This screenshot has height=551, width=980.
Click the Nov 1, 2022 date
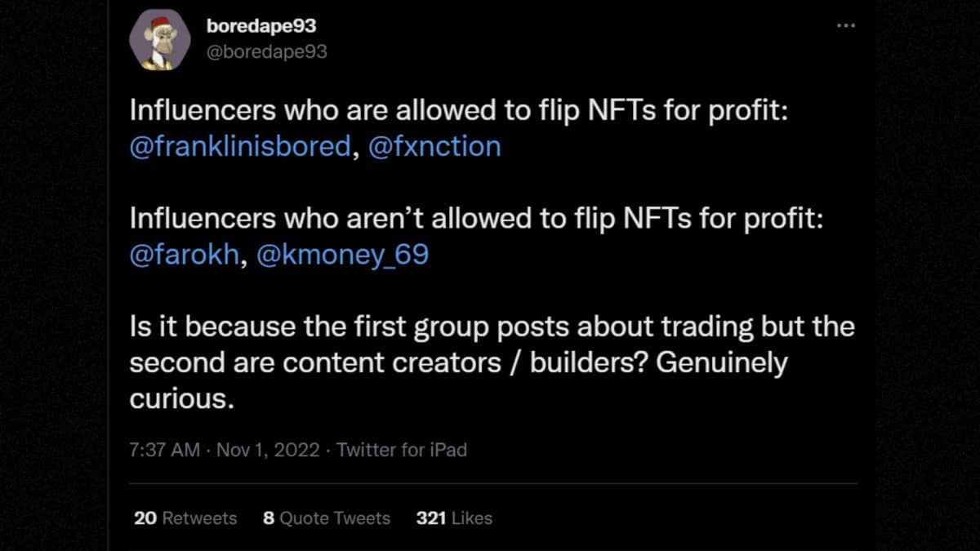[x=265, y=450]
